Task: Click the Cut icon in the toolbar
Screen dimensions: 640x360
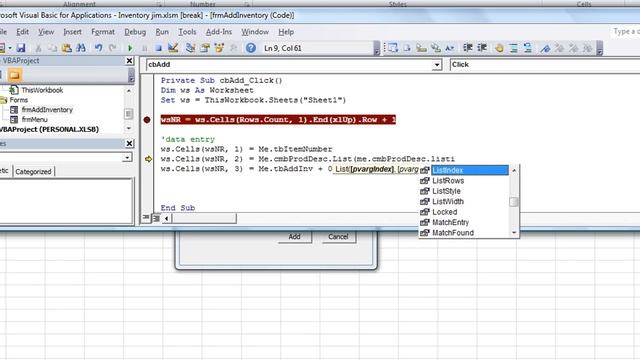Action: tap(38, 48)
